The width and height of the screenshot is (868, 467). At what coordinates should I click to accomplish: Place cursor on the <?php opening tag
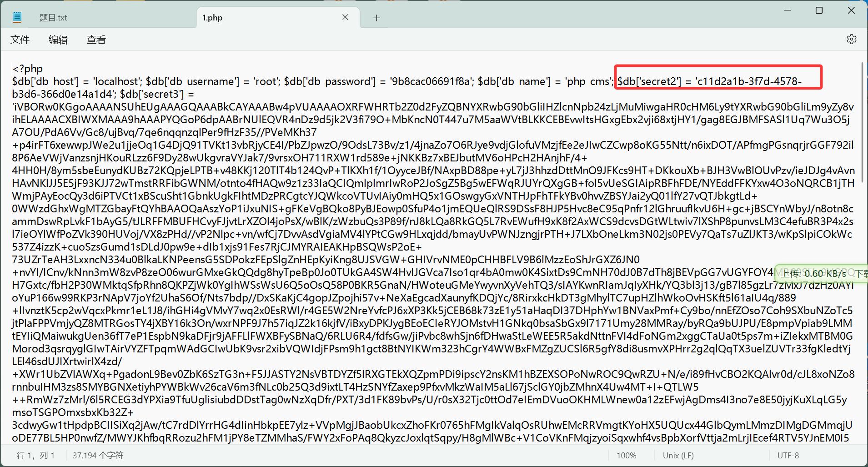28,69
